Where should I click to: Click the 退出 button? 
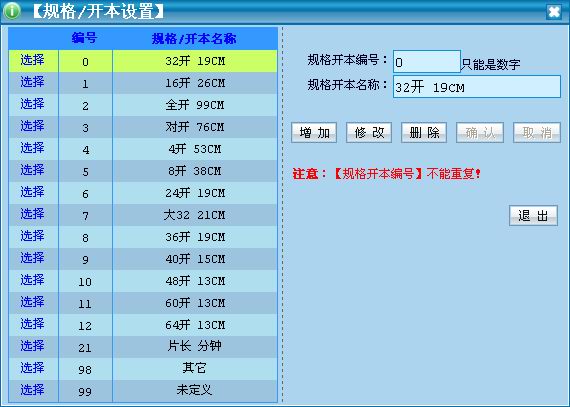click(x=533, y=215)
